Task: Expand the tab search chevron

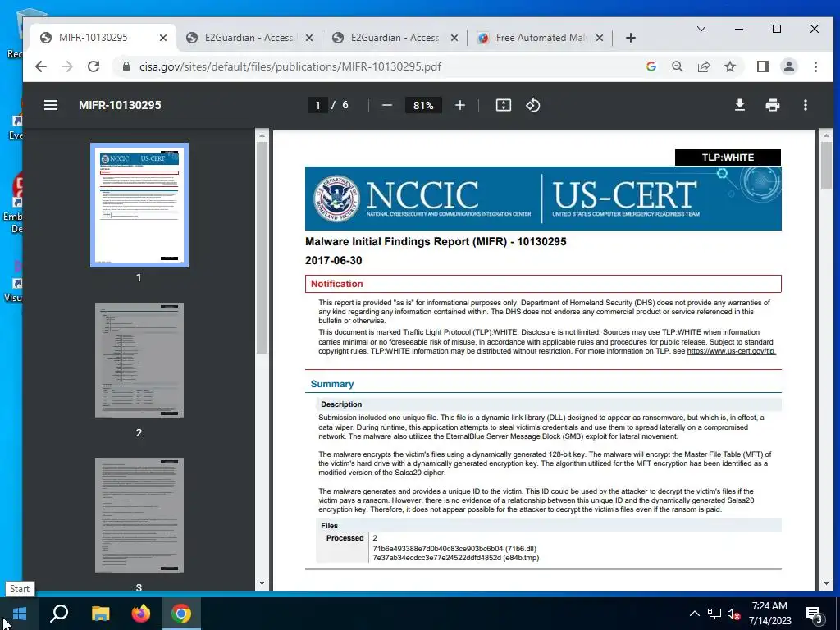Action: pos(701,29)
